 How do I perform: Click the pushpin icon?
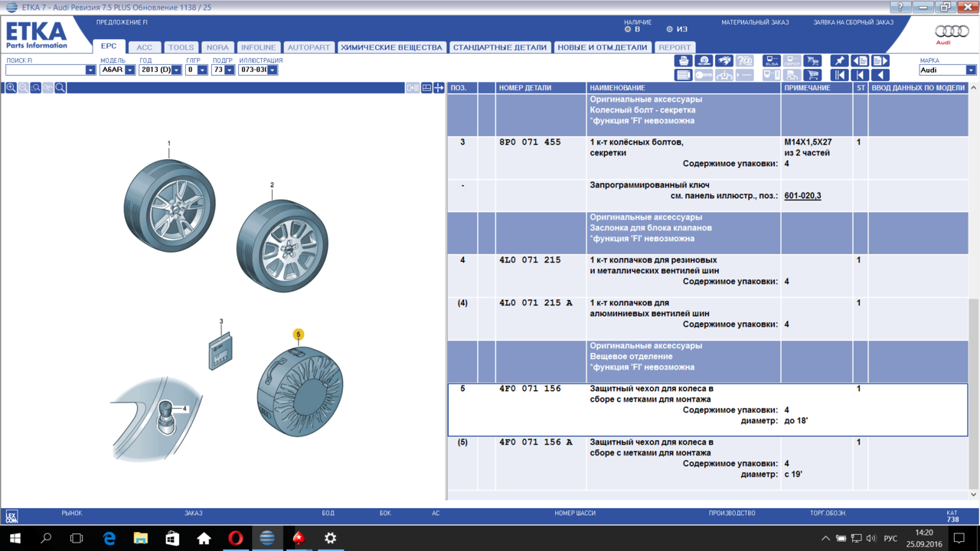pyautogui.click(x=840, y=60)
